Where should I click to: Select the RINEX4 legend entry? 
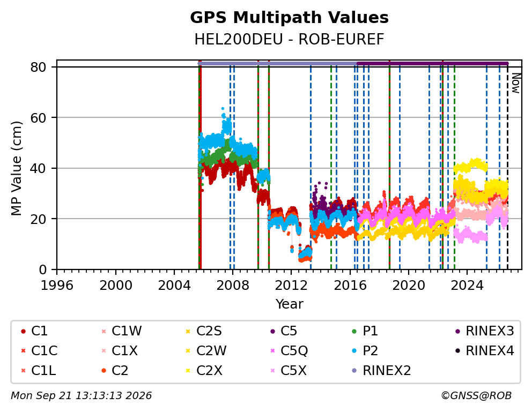coord(485,351)
